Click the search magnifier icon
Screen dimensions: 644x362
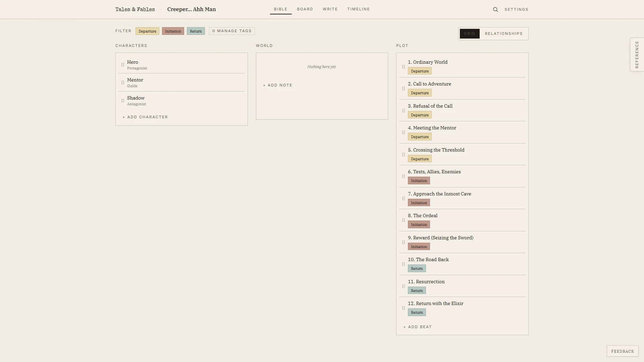(x=495, y=9)
